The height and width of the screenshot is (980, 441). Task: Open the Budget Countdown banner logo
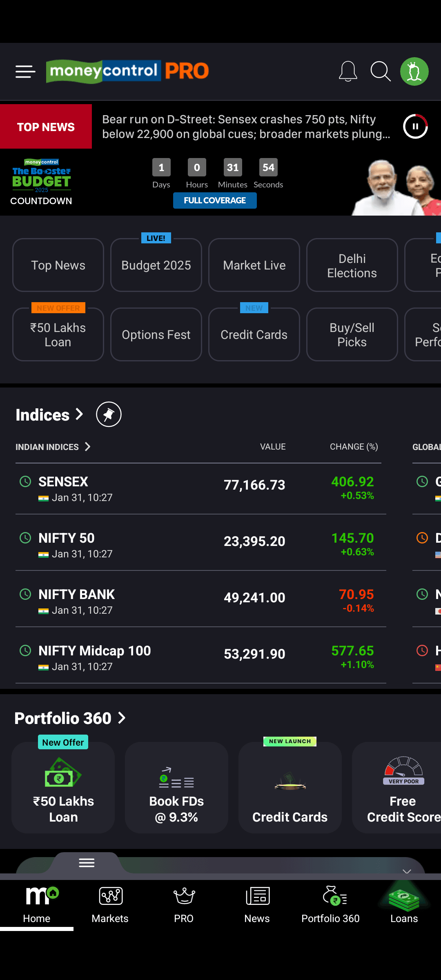[41, 182]
